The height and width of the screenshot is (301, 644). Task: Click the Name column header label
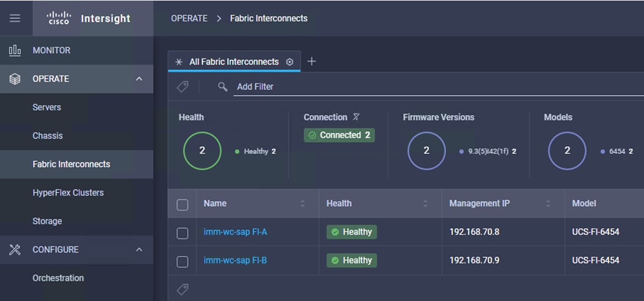[215, 204]
